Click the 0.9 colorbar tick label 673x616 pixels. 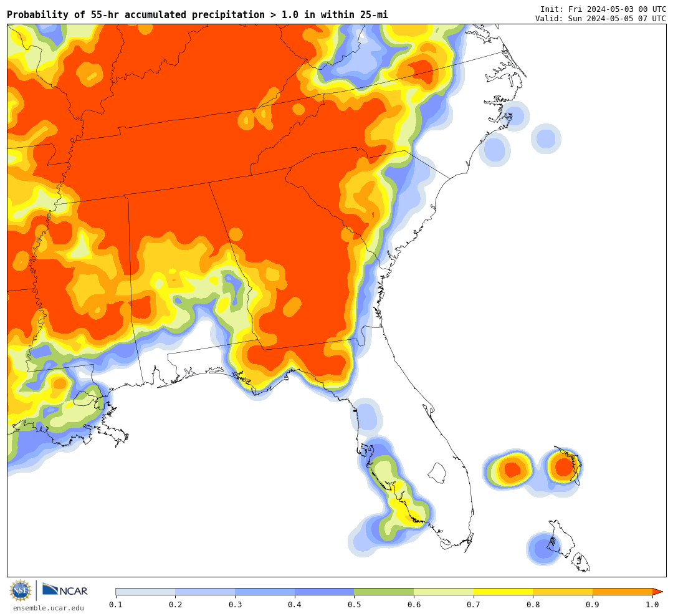[593, 605]
